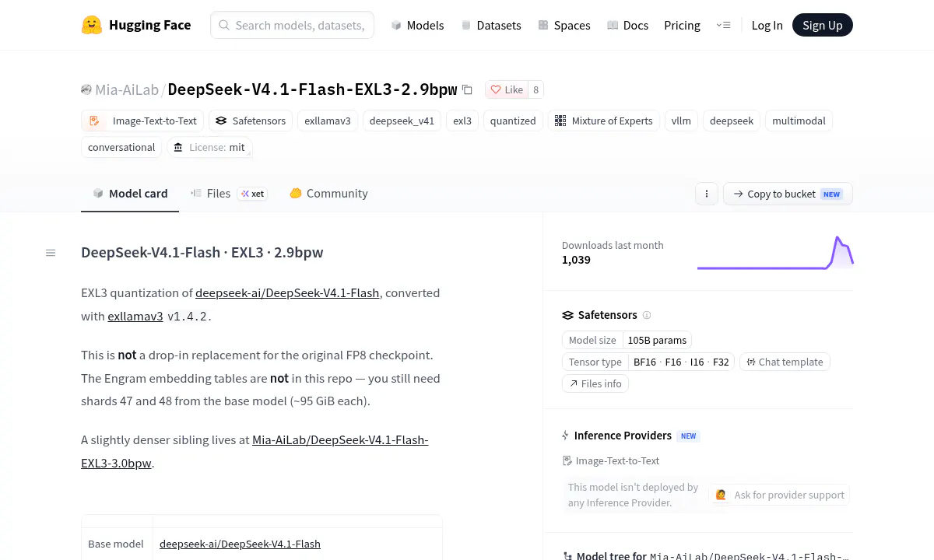Click the downloads trend chart
Viewport: 934px width, 560px height.
point(775,253)
